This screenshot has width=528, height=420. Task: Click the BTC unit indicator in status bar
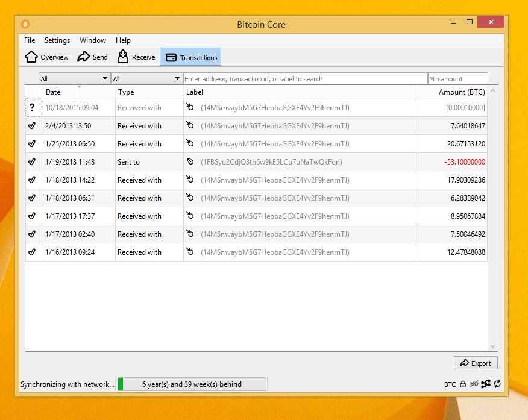[449, 384]
